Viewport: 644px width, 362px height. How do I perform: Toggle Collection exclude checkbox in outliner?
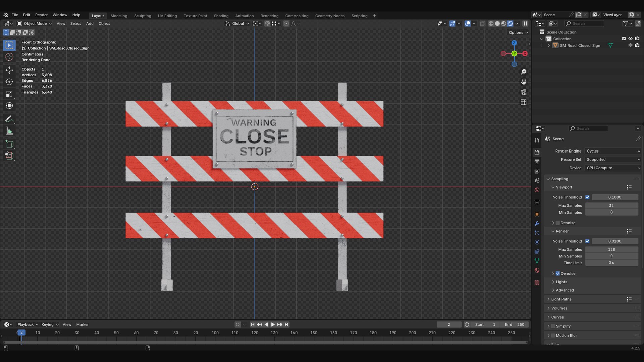click(624, 39)
